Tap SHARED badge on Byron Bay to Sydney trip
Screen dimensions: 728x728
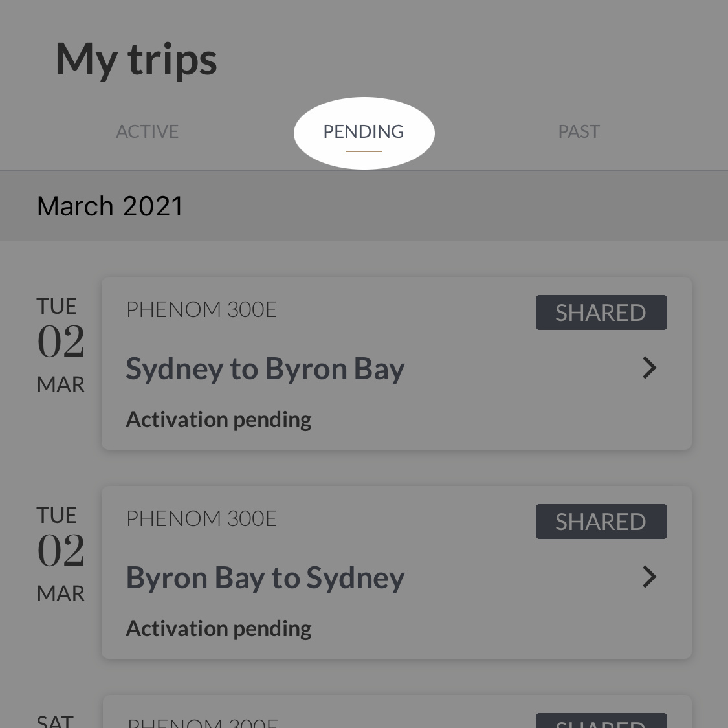click(x=601, y=522)
